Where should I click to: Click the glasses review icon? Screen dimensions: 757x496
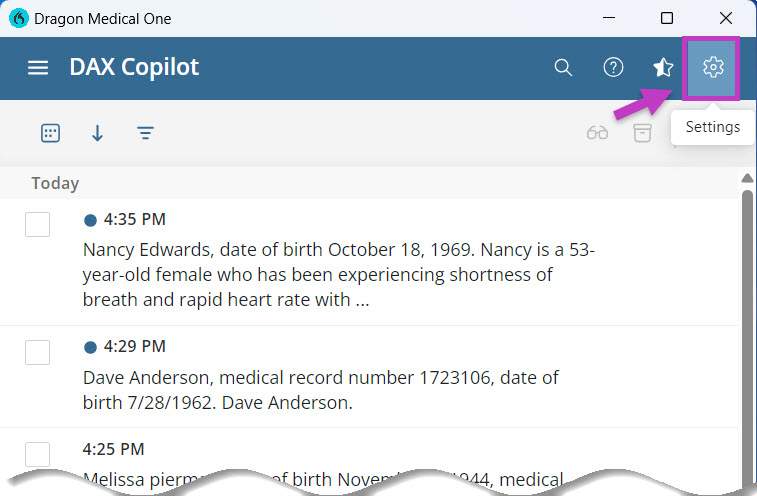tap(597, 133)
